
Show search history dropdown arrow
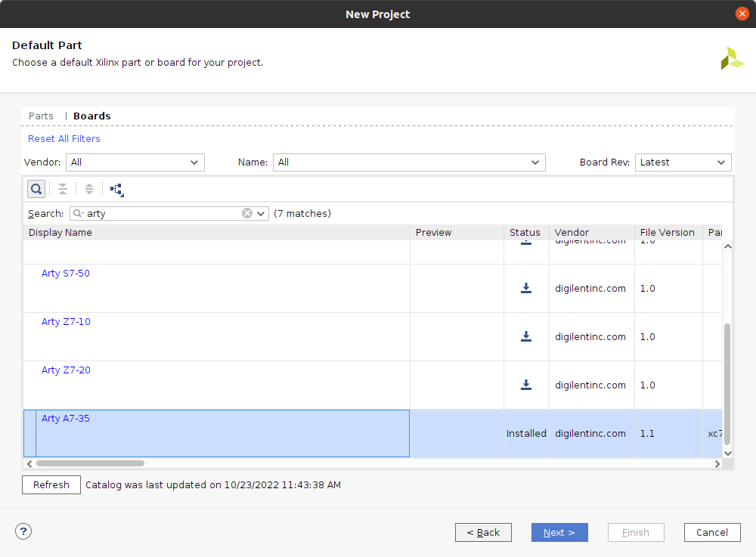click(x=262, y=214)
